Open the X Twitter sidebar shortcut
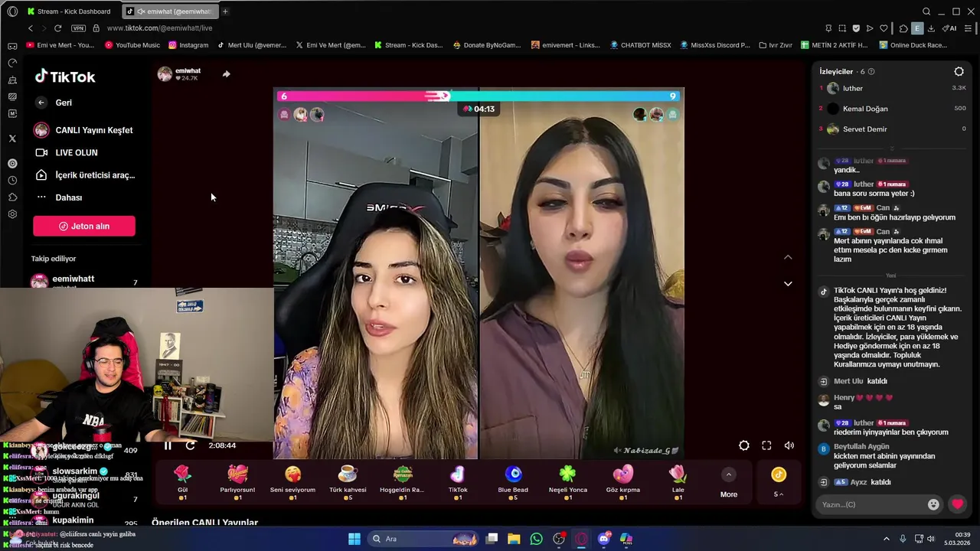Image resolution: width=980 pixels, height=551 pixels. 12,139
